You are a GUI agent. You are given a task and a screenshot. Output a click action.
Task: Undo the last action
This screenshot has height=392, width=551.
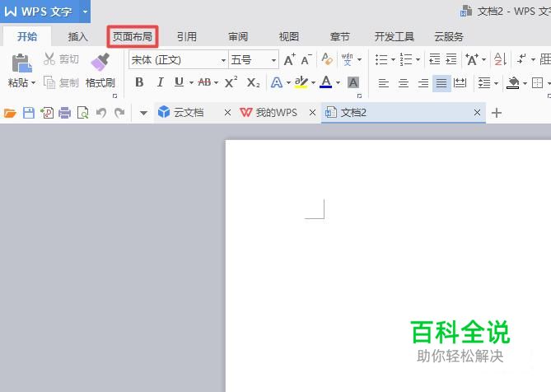(101, 113)
